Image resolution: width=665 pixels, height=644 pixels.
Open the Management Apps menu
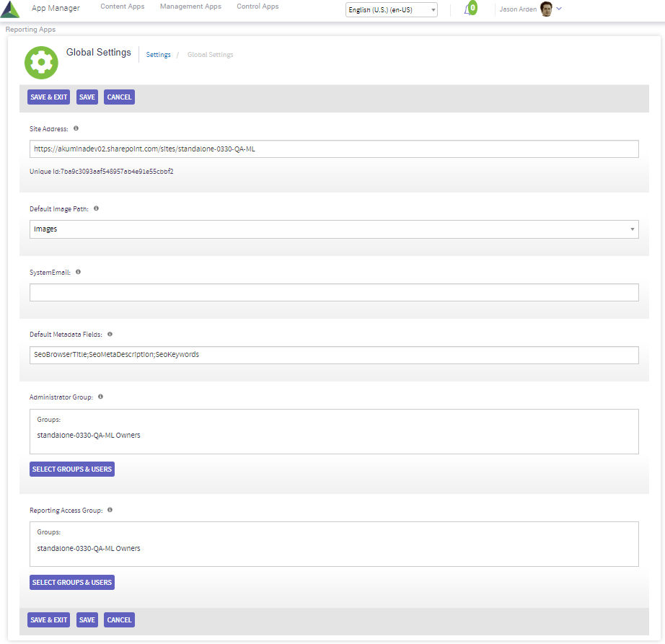click(x=190, y=6)
